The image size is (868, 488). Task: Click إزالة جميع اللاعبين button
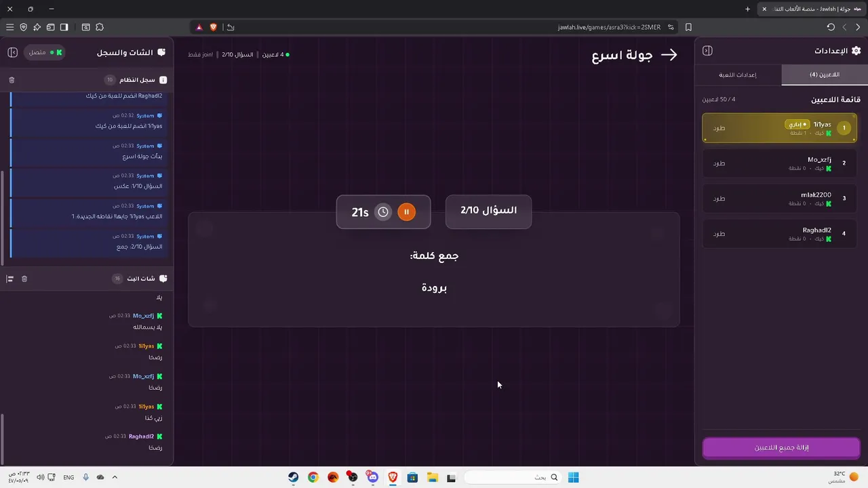(781, 447)
